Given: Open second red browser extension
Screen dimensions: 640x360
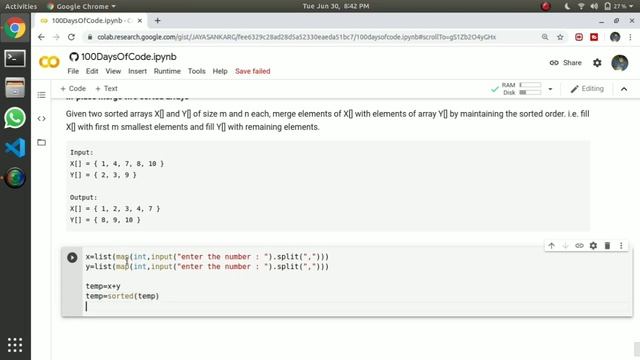Looking at the screenshot, I should 594,37.
